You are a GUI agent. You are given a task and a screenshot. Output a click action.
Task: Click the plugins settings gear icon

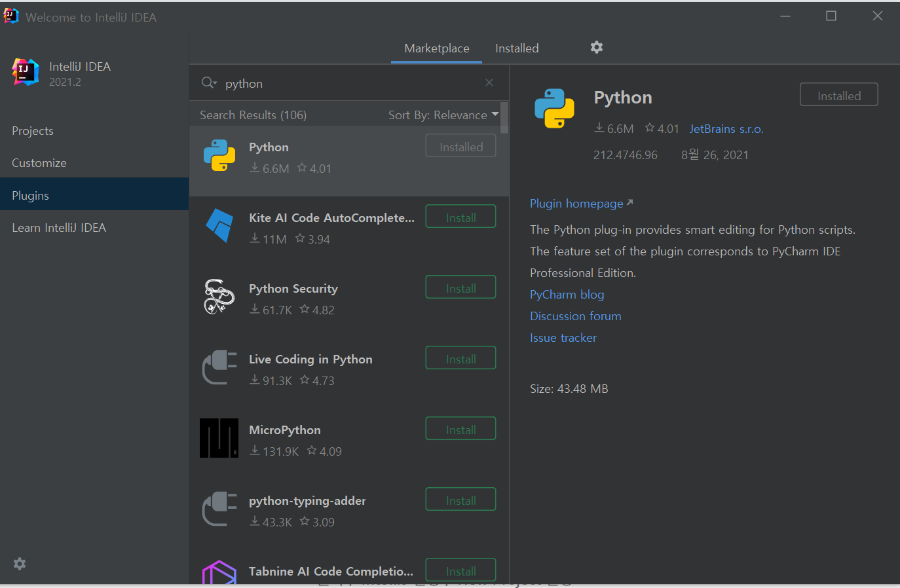596,47
